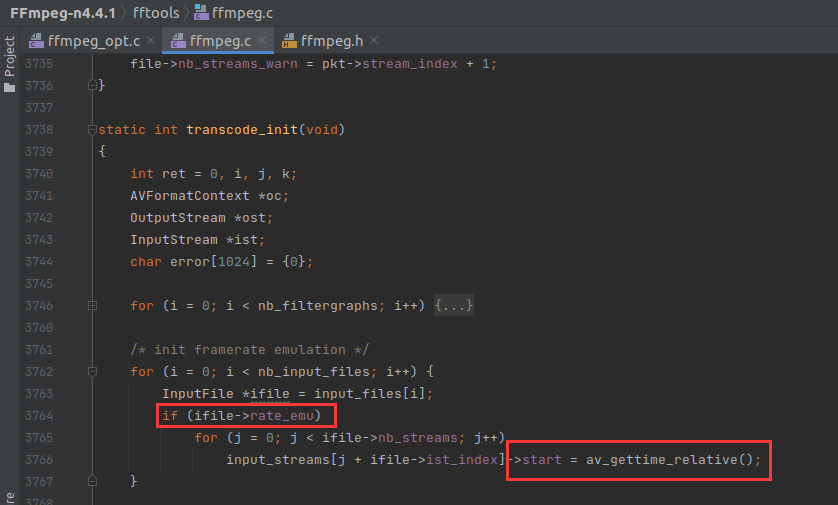Click the header file icon on ffmpeg.h tab

pyautogui.click(x=289, y=42)
